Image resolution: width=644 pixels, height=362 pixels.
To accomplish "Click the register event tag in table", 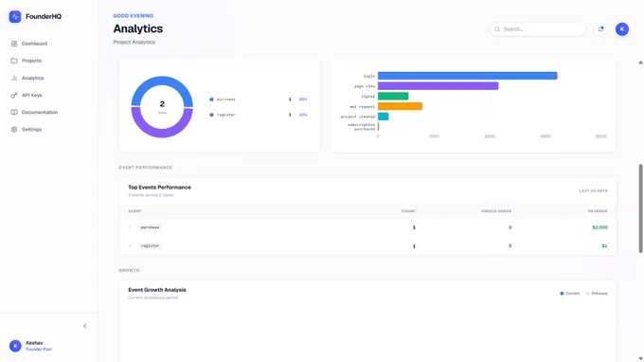I will [x=150, y=245].
